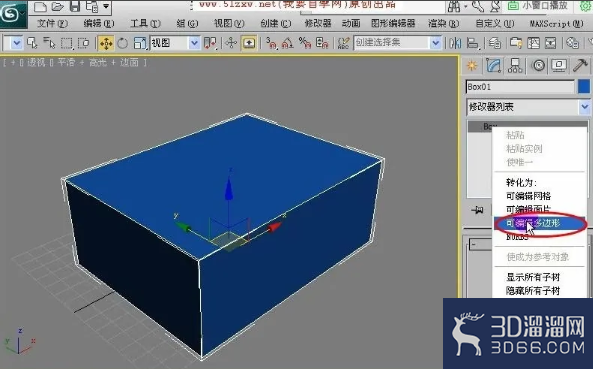Screen dimensions: 593x369
Task: Click the Mirror tool icon
Action: tap(455, 43)
